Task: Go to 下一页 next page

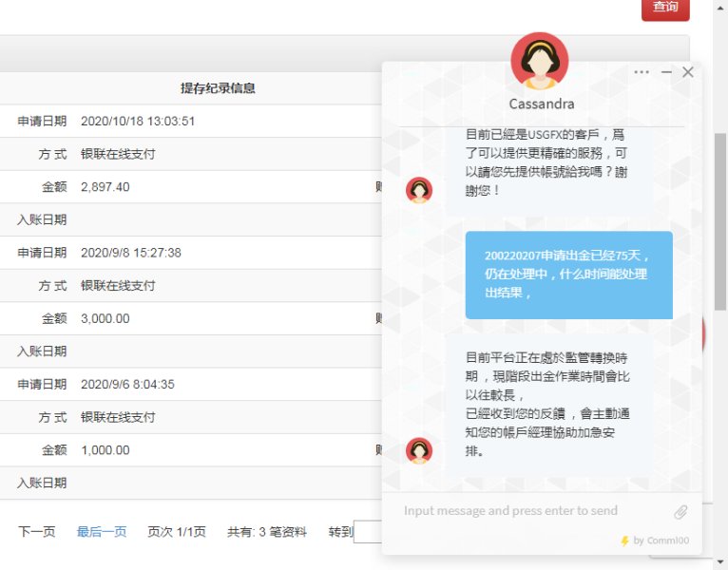Action: pos(37,532)
